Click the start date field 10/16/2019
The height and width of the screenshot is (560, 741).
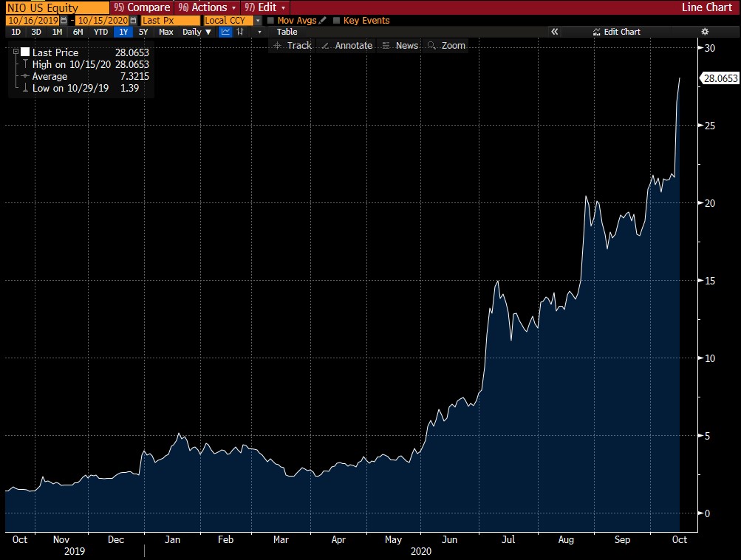tap(33, 21)
